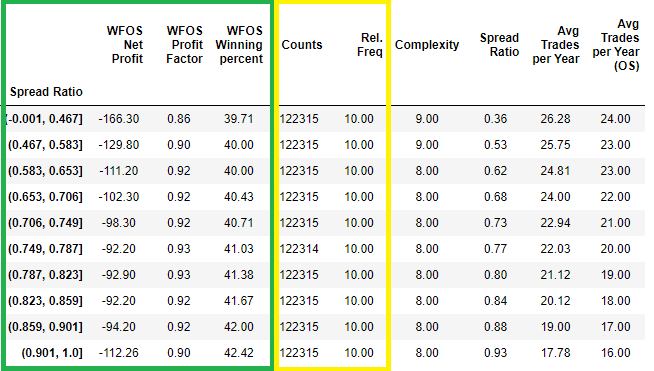The height and width of the screenshot is (371, 654).
Task: Select the WFOS Profit Factor header
Action: click(x=184, y=45)
